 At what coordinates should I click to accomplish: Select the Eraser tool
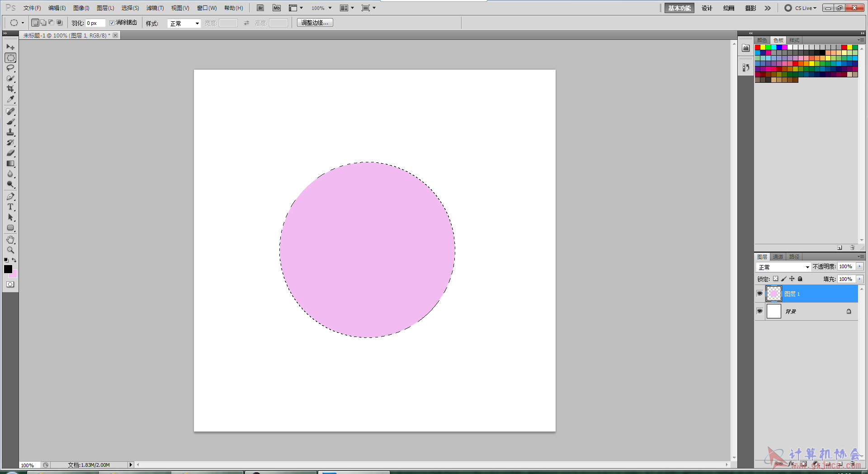[x=10, y=153]
